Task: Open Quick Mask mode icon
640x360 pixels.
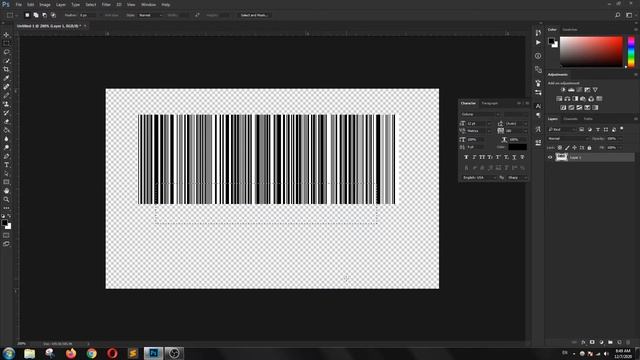Action: pyautogui.click(x=6, y=236)
